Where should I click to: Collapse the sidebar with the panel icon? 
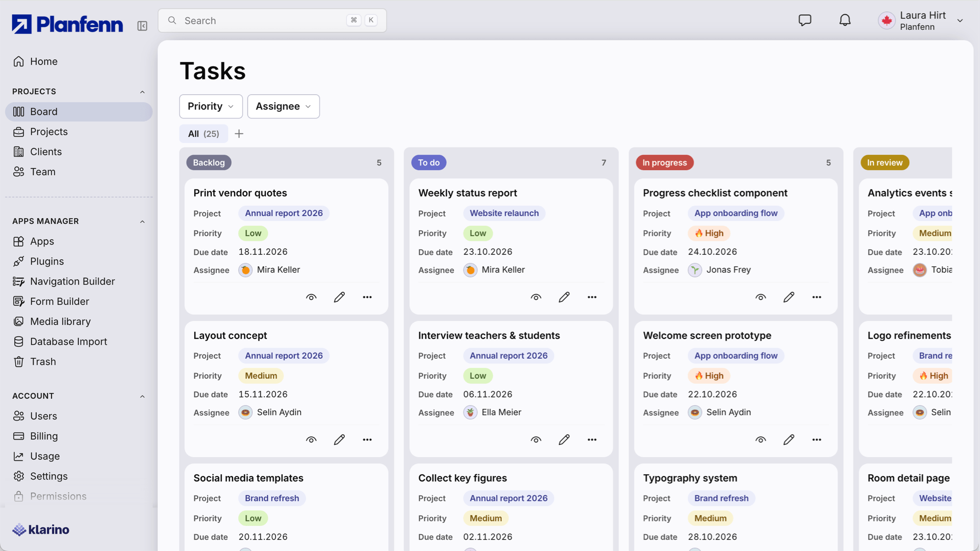point(142,26)
